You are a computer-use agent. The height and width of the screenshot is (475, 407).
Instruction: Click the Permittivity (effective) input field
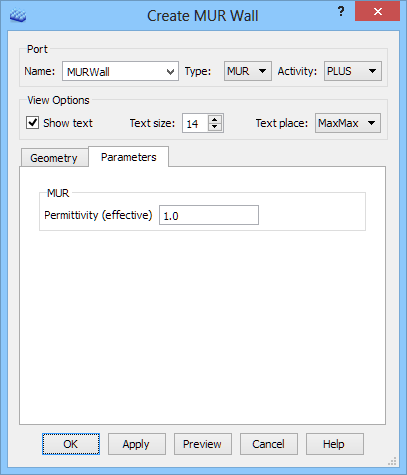(x=209, y=215)
